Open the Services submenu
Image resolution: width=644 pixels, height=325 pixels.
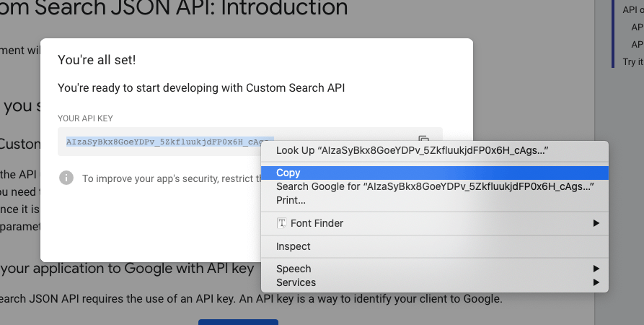(x=435, y=282)
